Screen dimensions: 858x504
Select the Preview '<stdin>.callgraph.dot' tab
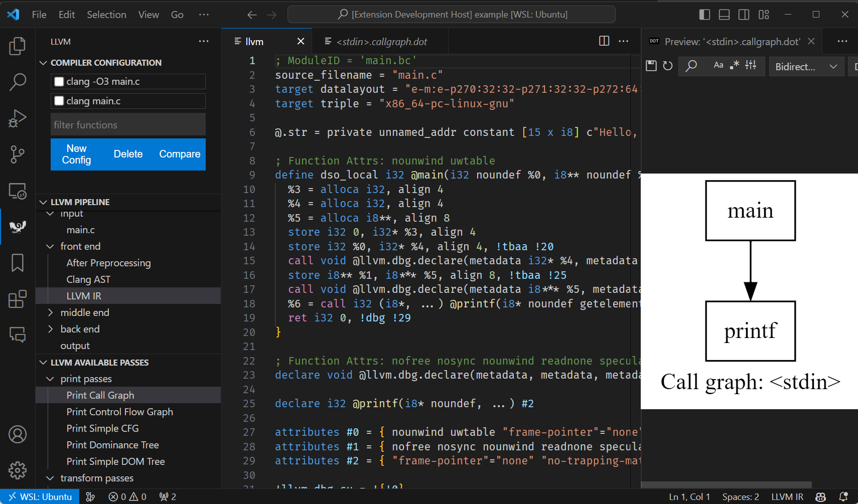click(732, 42)
